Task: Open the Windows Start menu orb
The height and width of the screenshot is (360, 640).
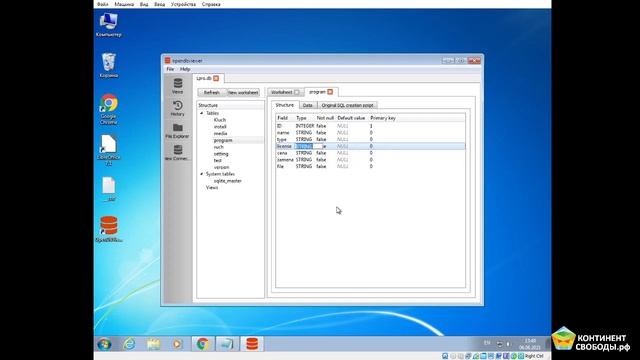Action: (x=104, y=344)
